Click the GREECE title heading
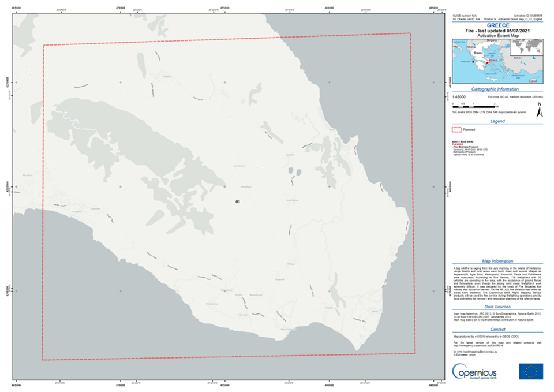The image size is (554, 392). tap(497, 27)
